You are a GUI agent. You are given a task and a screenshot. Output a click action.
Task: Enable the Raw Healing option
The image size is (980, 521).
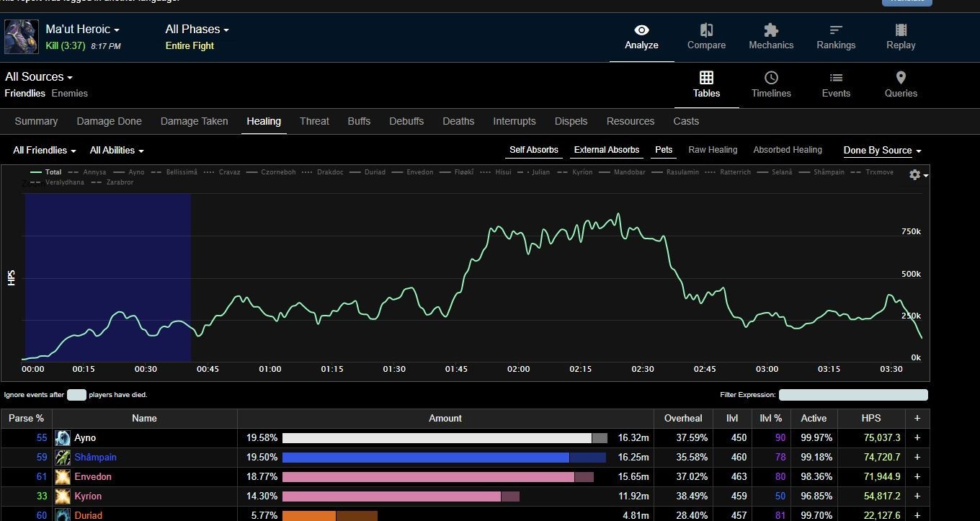pos(713,150)
